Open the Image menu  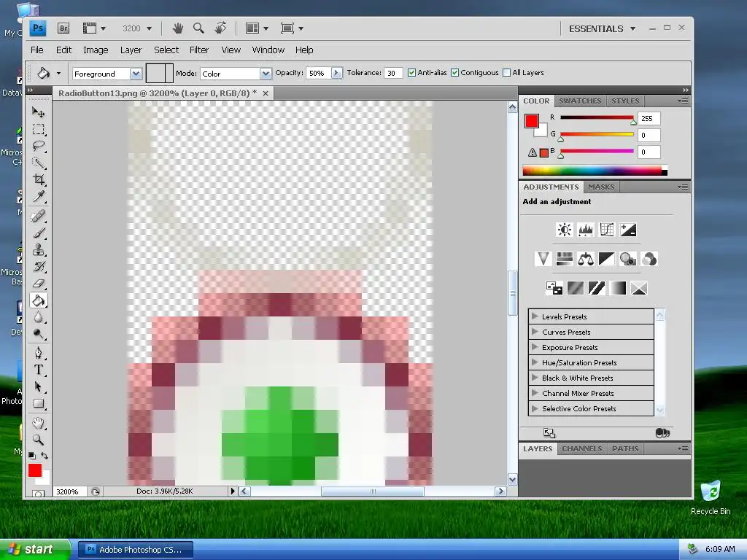pyautogui.click(x=96, y=50)
